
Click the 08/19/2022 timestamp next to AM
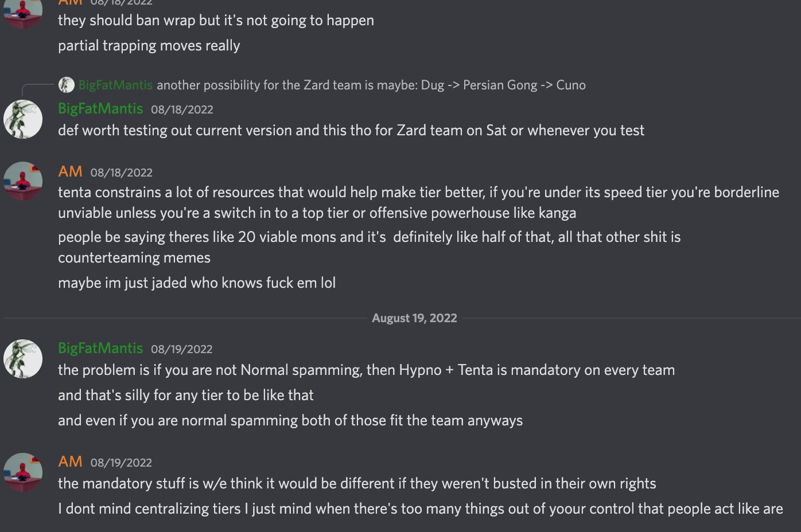(x=121, y=463)
